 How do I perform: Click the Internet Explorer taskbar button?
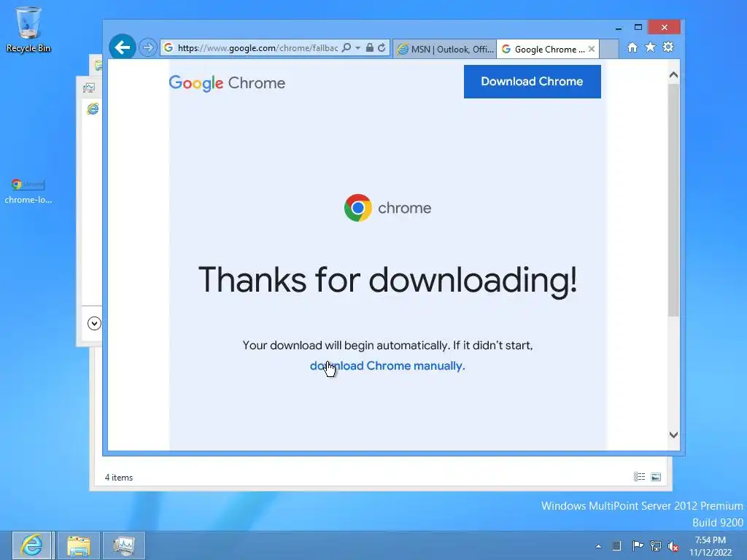(32, 545)
